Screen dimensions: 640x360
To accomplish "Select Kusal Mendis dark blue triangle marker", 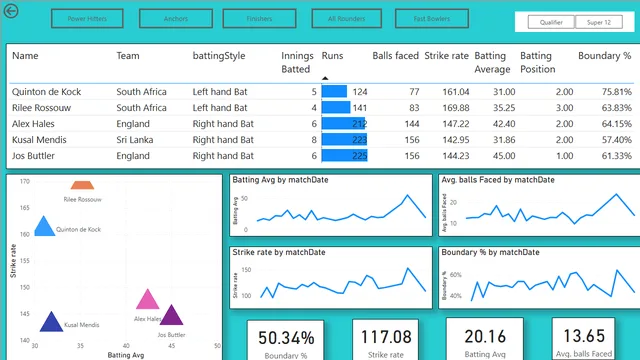I will [51, 322].
